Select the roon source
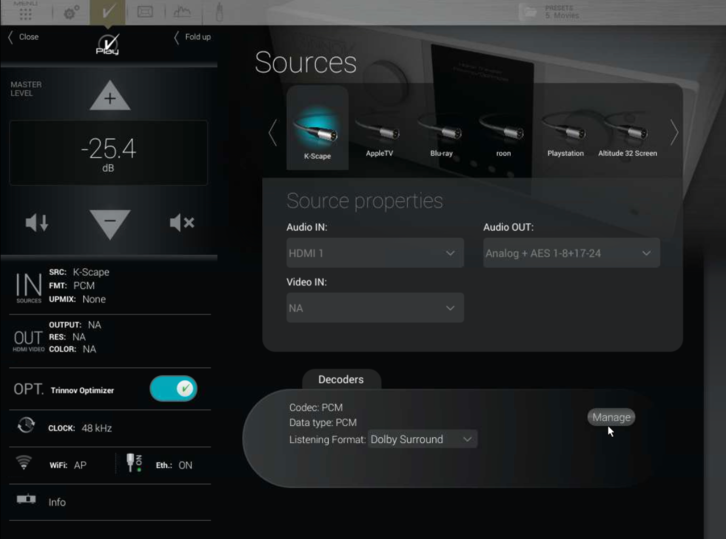Viewport: 726px width, 539px height. [503, 134]
